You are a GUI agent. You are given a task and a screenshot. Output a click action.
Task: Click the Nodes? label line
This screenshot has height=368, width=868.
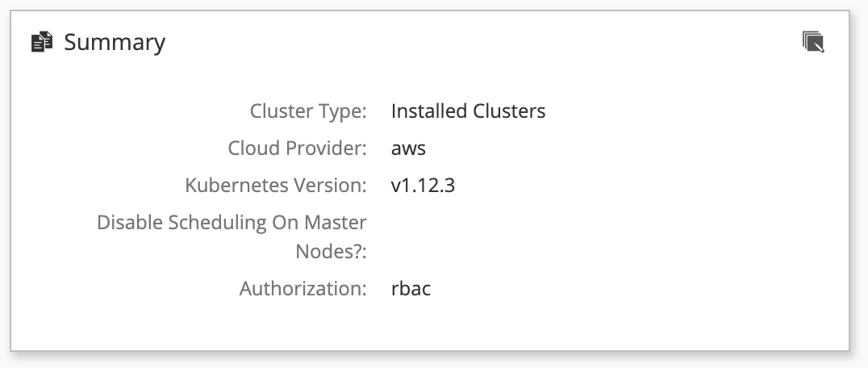[331, 251]
